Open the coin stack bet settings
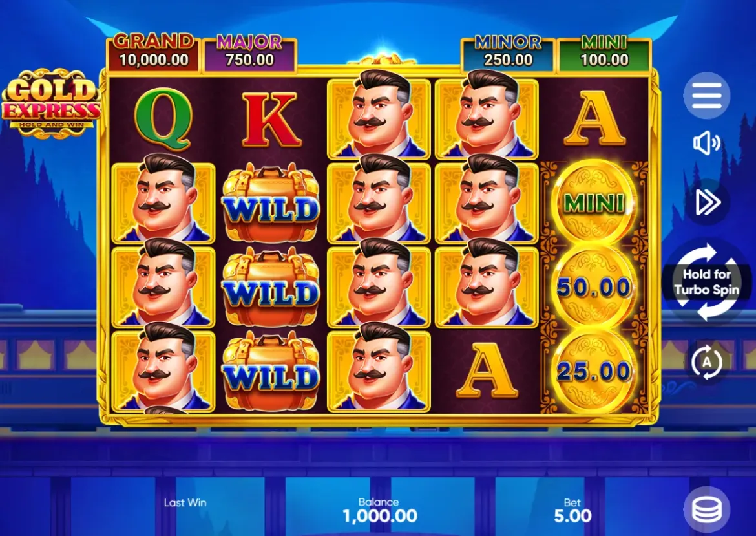 706,509
